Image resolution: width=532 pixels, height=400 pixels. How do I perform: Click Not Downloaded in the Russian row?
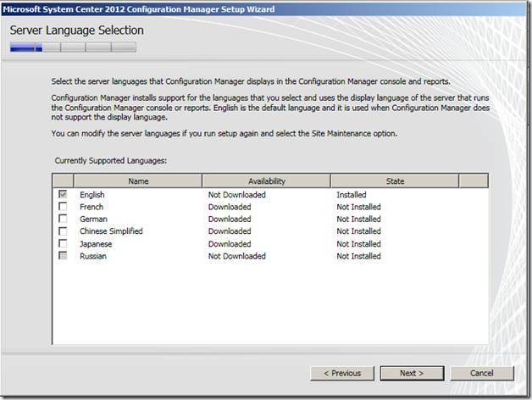[236, 256]
